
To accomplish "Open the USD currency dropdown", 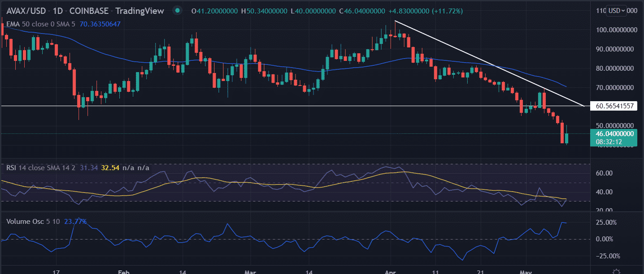I will pos(617,10).
